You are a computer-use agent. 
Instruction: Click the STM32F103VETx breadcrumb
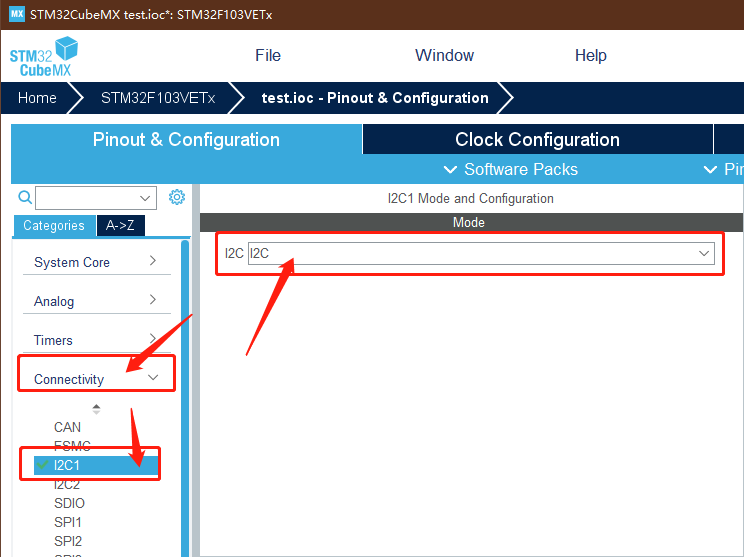click(x=158, y=98)
